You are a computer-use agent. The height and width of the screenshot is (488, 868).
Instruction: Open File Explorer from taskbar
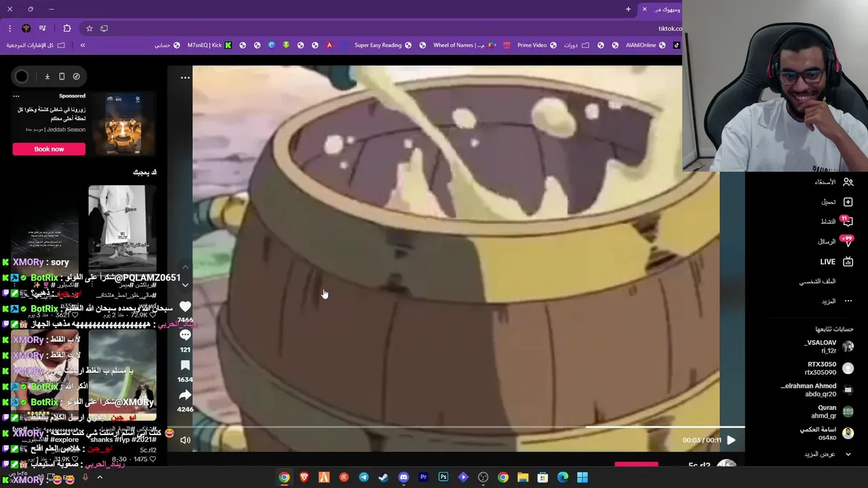[523, 477]
